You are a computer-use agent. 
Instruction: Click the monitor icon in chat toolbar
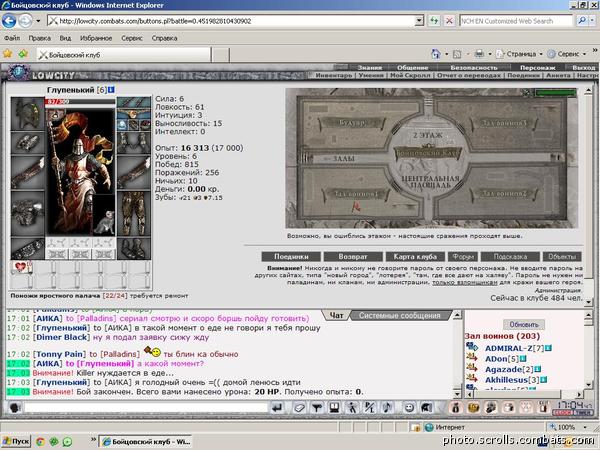pyautogui.click(x=335, y=408)
